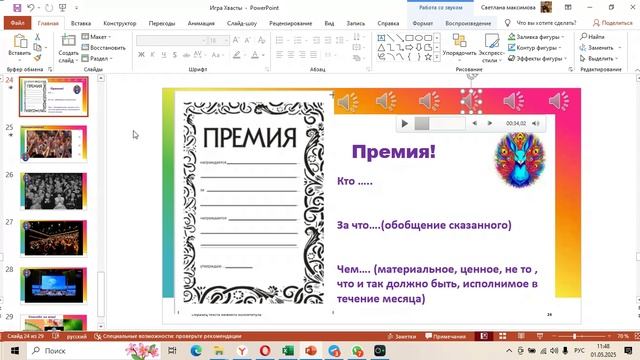This screenshot has width=640, height=360.
Task: Click the Что вы хотите сделать search box
Action: click(x=541, y=23)
